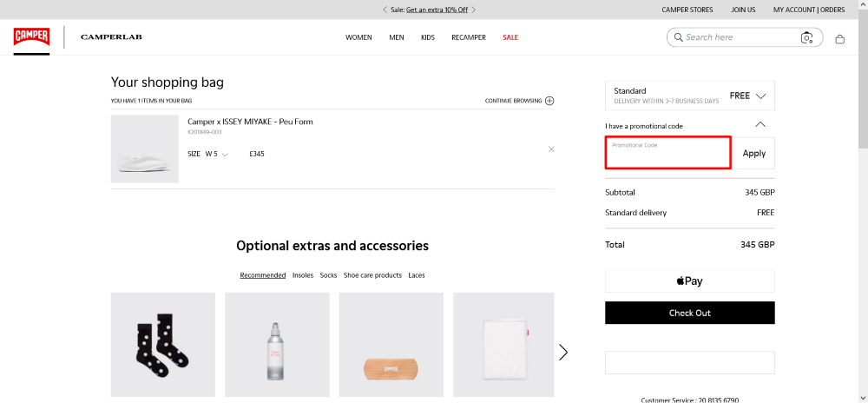This screenshot has width=868, height=403.
Task: Pay with Apple Pay button
Action: coord(690,281)
